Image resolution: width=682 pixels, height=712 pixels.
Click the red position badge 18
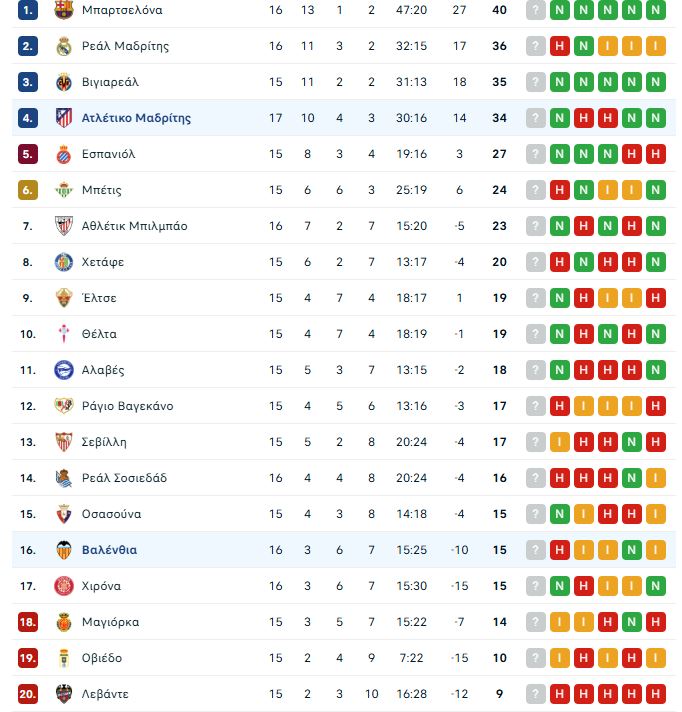coord(28,622)
